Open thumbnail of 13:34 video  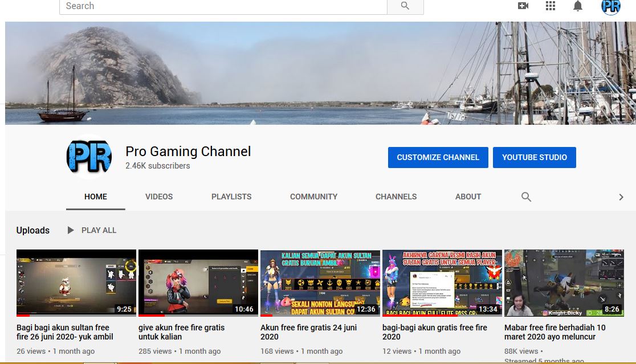(442, 283)
